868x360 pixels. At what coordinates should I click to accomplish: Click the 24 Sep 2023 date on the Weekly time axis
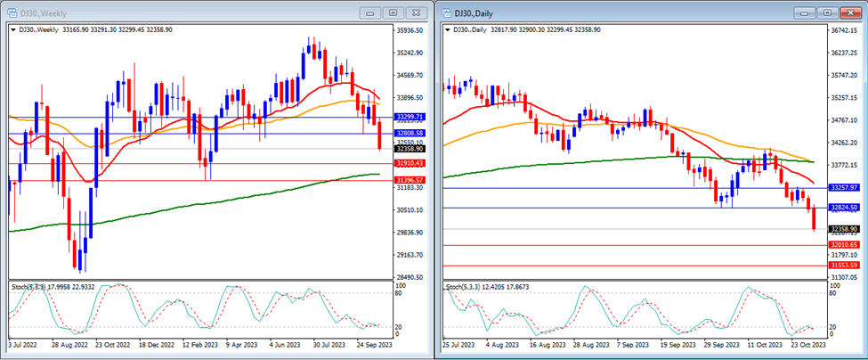(375, 344)
